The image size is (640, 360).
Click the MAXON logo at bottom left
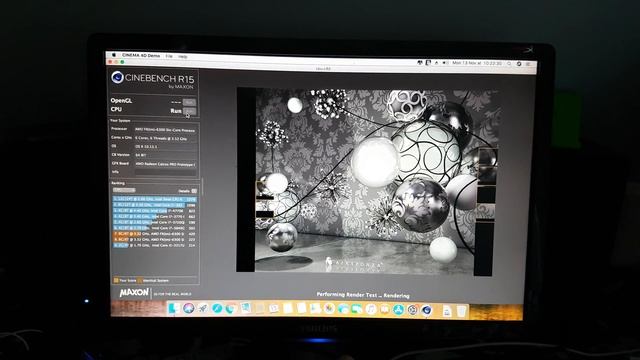coord(134,293)
